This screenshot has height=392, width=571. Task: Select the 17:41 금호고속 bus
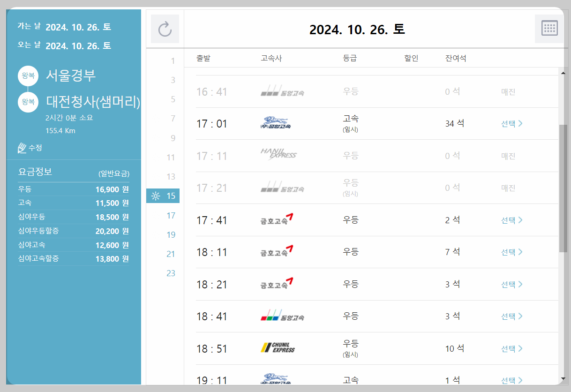512,220
